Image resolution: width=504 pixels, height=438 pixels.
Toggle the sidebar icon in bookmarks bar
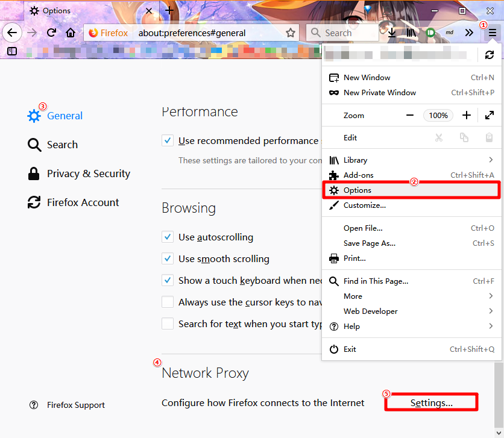coord(12,51)
